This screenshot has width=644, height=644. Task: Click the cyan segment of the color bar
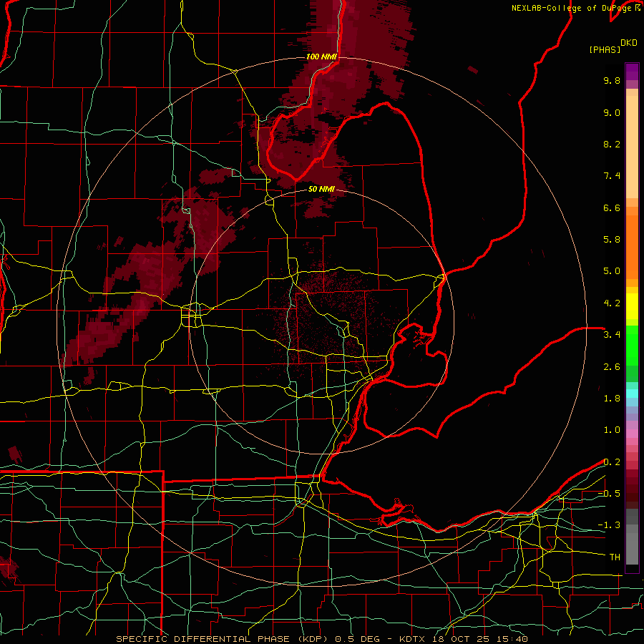pyautogui.click(x=632, y=394)
